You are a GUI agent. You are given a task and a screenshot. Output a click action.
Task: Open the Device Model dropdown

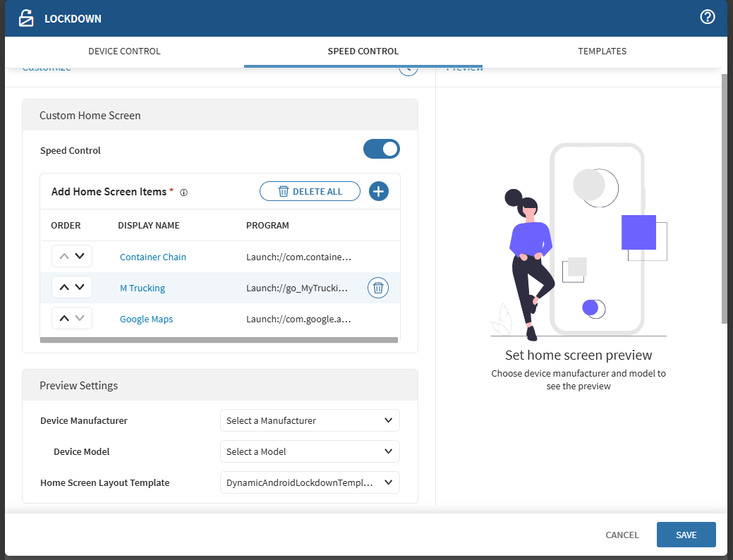point(310,451)
